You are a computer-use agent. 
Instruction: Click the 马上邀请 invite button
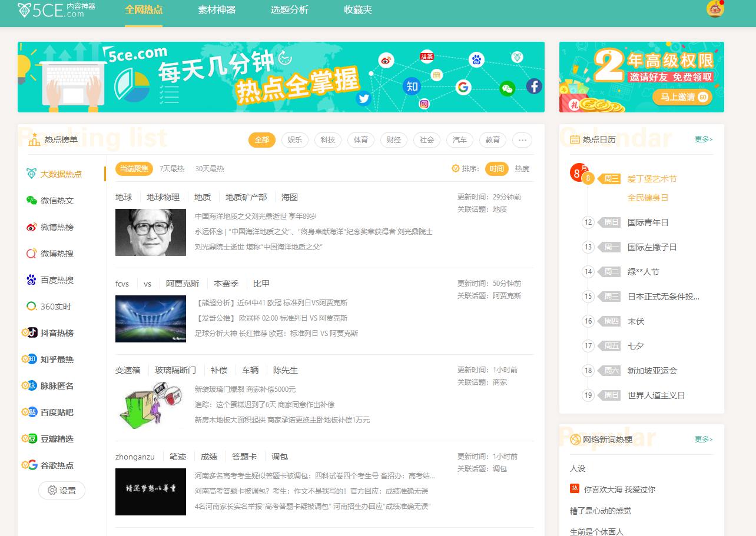681,96
